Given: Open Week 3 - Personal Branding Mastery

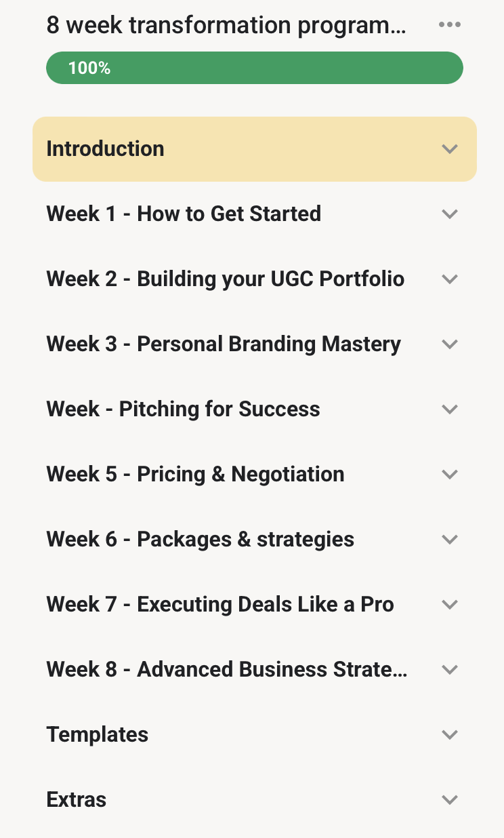Looking at the screenshot, I should coord(224,344).
